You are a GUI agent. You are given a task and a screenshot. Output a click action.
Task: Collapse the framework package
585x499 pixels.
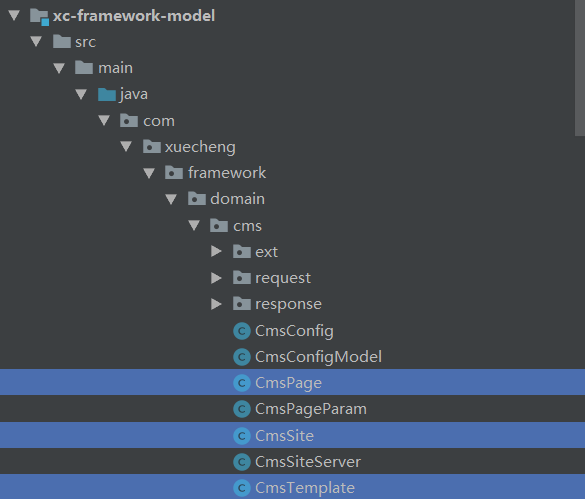pyautogui.click(x=149, y=173)
